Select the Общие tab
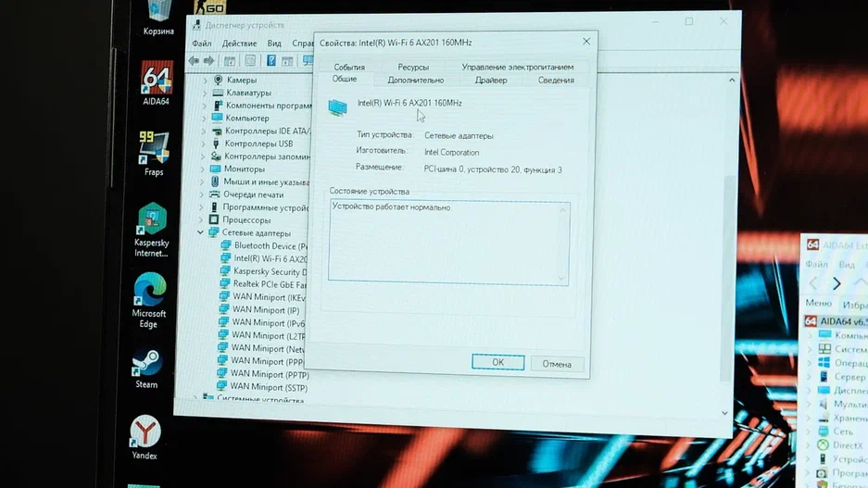Image resolution: width=868 pixels, height=488 pixels. 345,79
